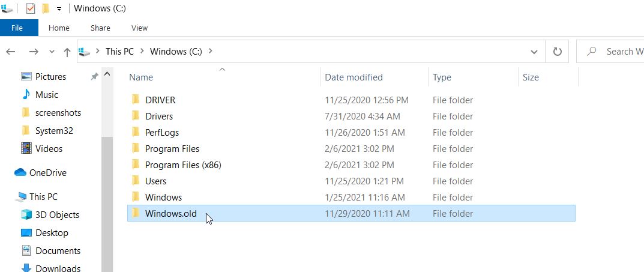Image resolution: width=644 pixels, height=272 pixels.
Task: Go back using the left arrow
Action: (x=11, y=52)
